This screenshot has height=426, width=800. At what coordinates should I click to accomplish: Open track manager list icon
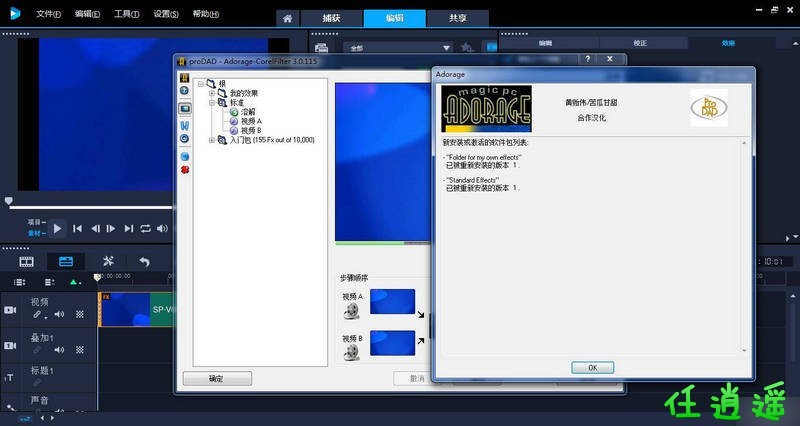(49, 282)
